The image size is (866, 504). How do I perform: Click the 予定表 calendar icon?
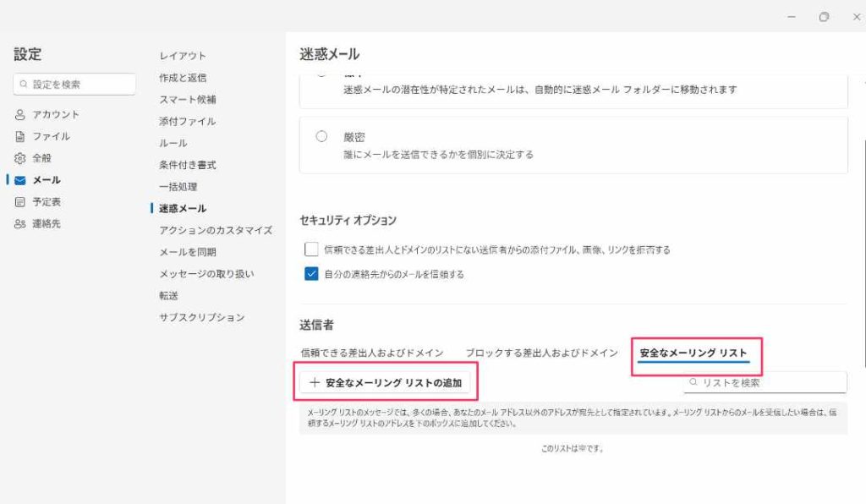coord(20,202)
